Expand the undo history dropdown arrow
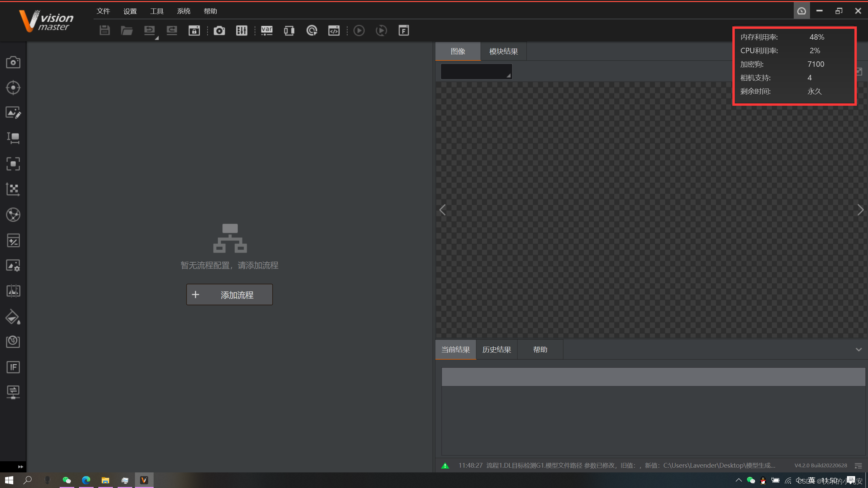 (x=156, y=38)
